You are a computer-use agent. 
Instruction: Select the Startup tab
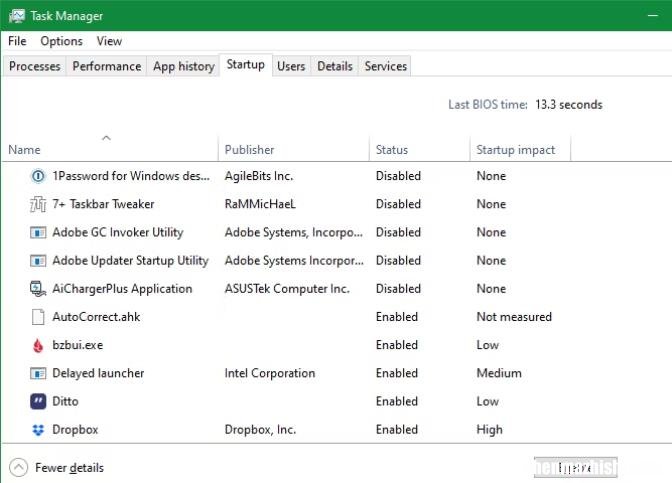pos(246,65)
